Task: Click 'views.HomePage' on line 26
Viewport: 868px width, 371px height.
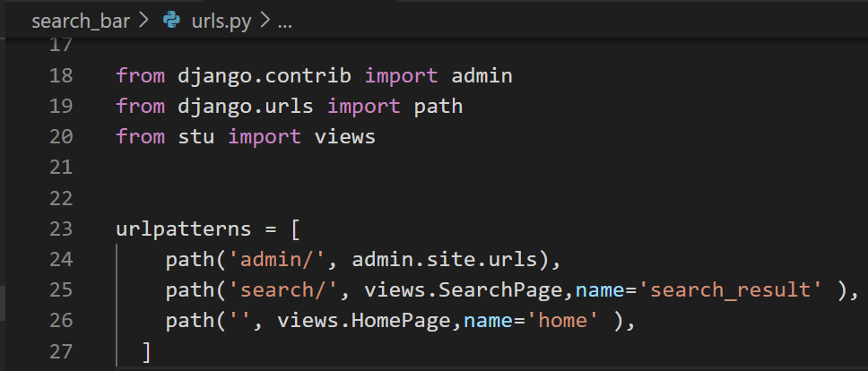Action: [364, 321]
